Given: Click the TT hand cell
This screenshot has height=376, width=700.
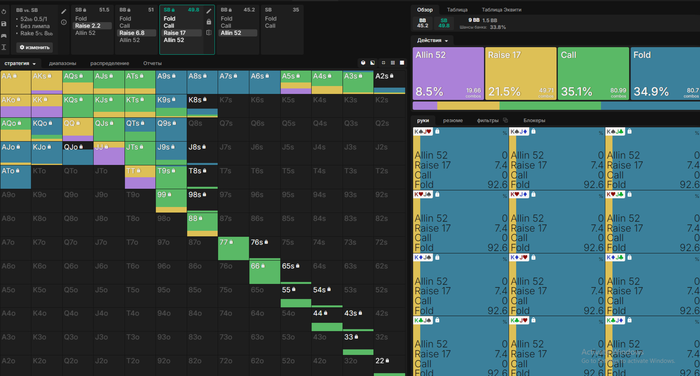Looking at the screenshot, I should 140,178.
